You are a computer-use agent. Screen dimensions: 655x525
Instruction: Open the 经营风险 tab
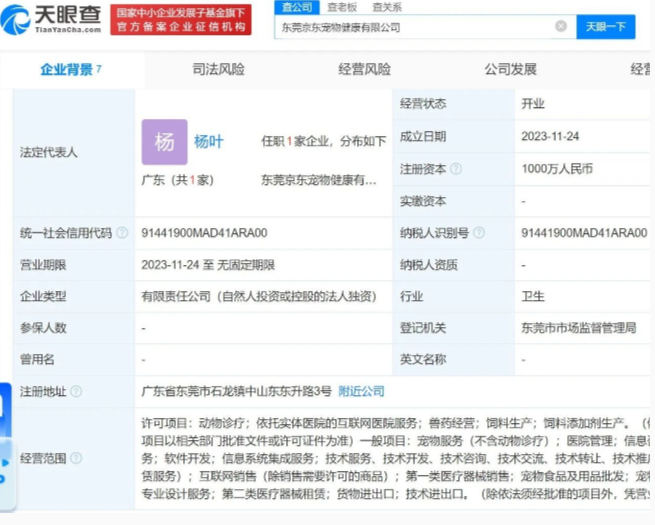point(364,69)
